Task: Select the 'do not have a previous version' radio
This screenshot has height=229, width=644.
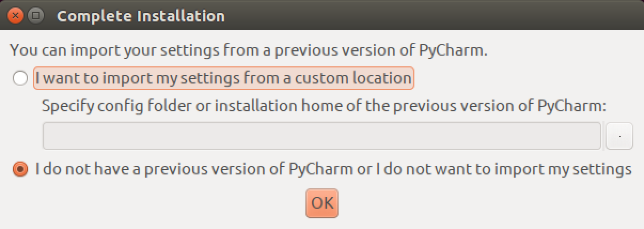Action: (20, 170)
